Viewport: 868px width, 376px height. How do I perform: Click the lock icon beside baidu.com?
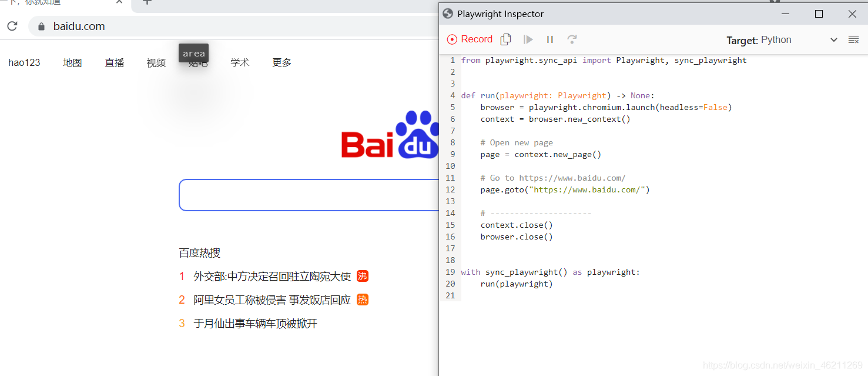point(41,26)
